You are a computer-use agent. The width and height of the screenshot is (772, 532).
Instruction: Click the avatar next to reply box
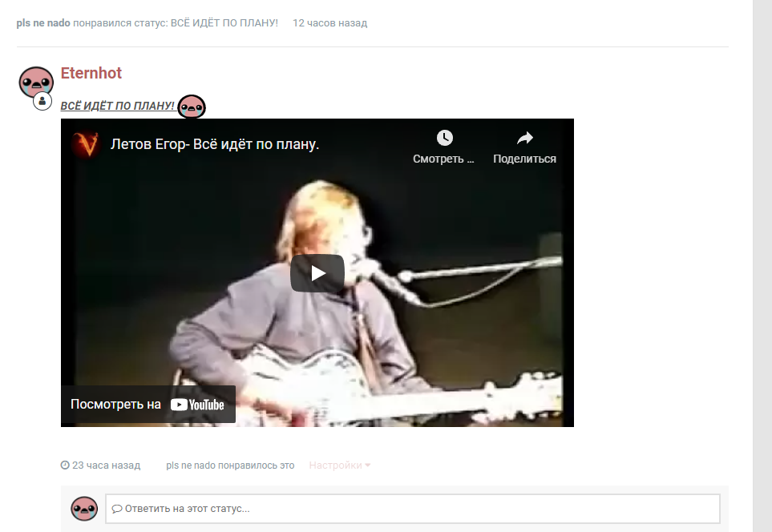(x=84, y=509)
